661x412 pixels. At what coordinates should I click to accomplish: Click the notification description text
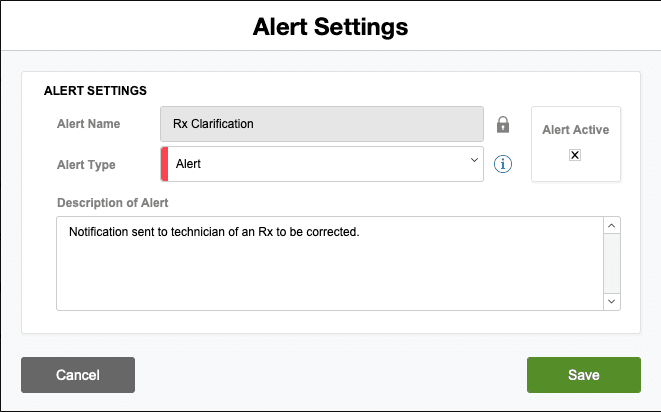(214, 232)
